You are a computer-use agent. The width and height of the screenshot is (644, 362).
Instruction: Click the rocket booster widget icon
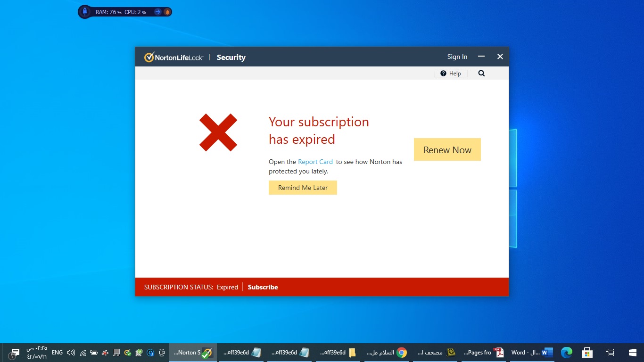(84, 12)
